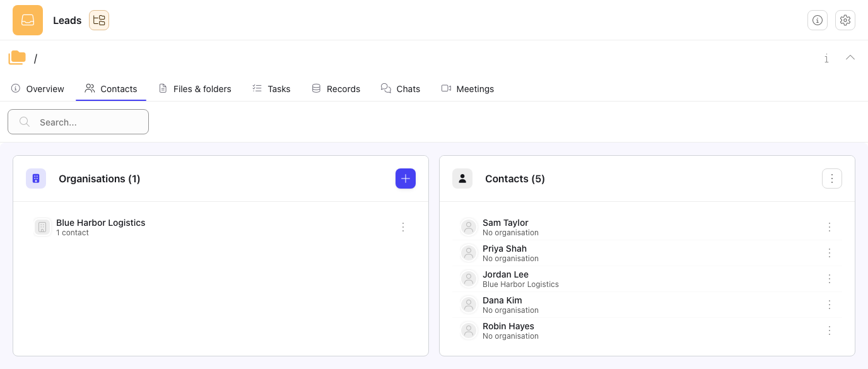Click the Leads title text
Screen dimensions: 868x369
point(67,20)
